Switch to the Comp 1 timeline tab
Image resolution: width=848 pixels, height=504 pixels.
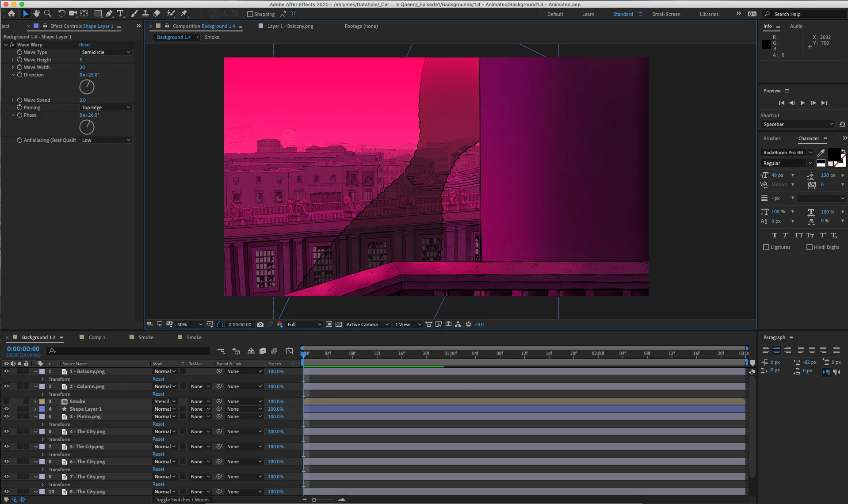point(97,337)
